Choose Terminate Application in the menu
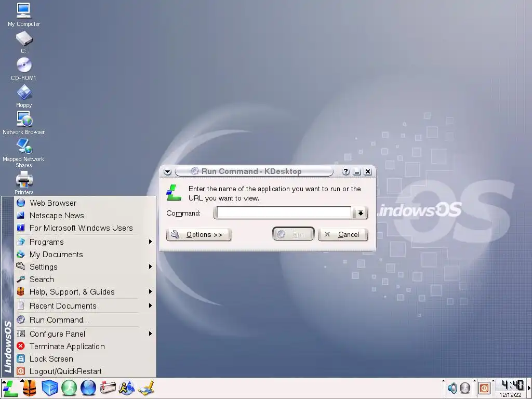The image size is (532, 399). [85, 347]
